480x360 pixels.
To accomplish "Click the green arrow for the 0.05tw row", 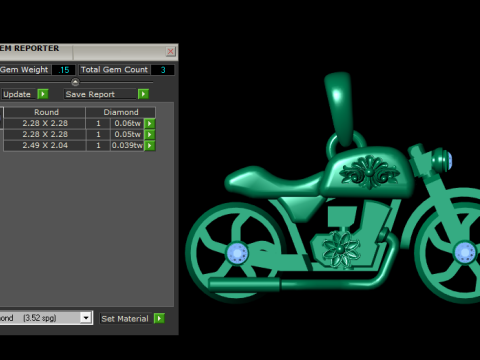I will click(150, 134).
